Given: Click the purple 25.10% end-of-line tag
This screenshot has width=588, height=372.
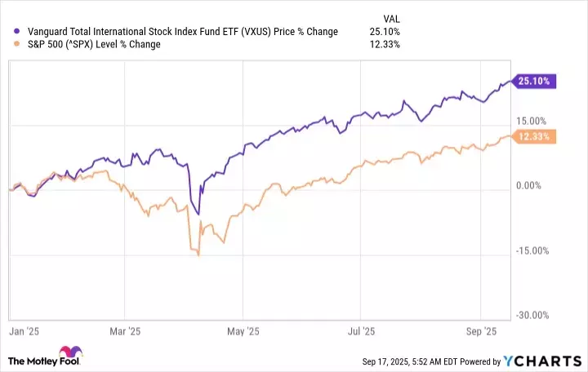Looking at the screenshot, I should tap(534, 81).
